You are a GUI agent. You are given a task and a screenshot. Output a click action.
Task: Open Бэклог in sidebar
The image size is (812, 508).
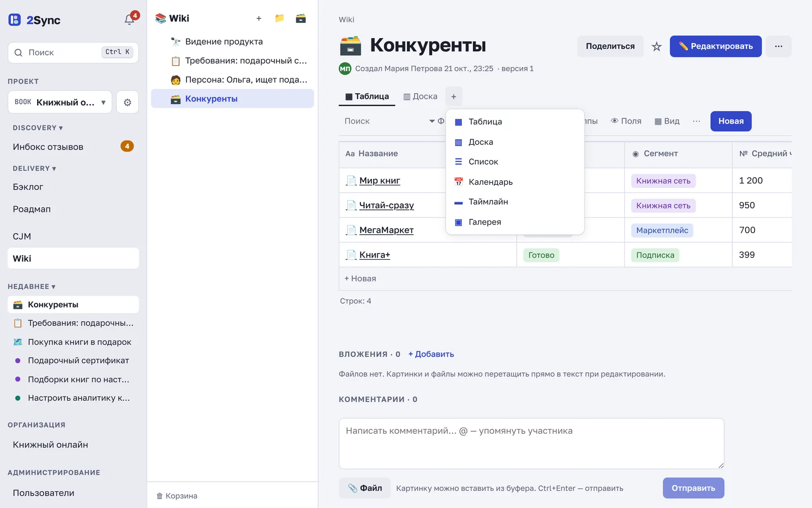[x=73, y=187]
